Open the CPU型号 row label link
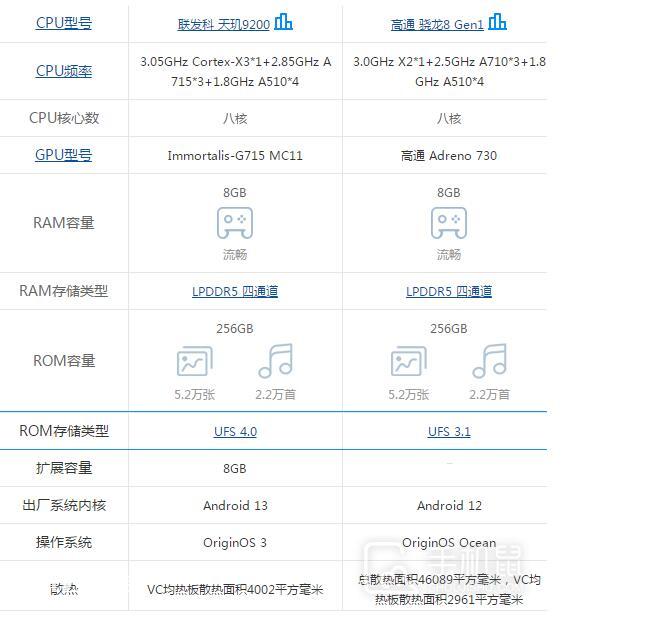645x624 pixels. pos(64,23)
